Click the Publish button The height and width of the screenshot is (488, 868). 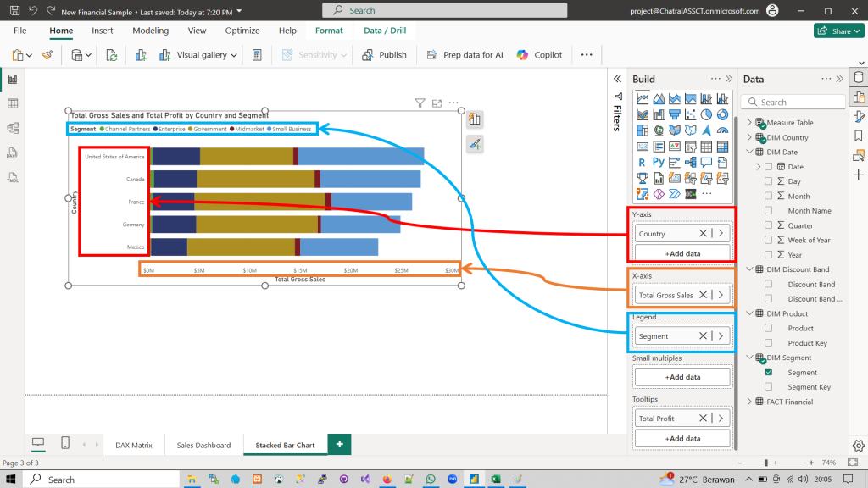coord(384,55)
